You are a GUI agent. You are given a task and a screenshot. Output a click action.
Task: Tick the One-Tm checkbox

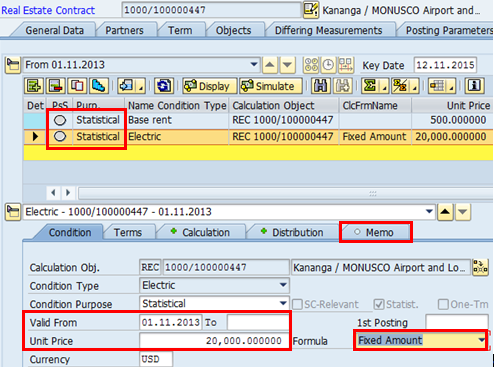443,304
